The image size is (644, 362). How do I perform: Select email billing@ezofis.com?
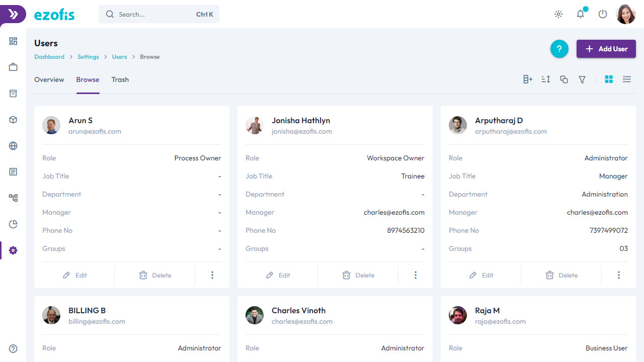click(97, 322)
